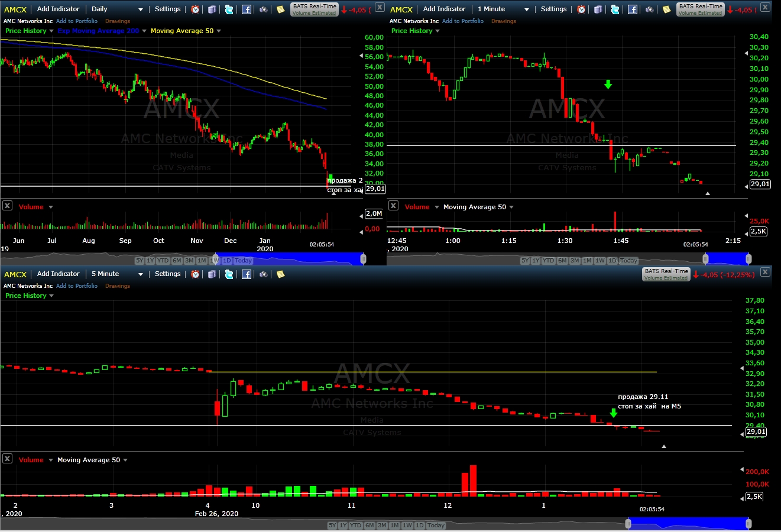Grab range slider handle in Daily chart
Image resolution: width=781 pixels, height=532 pixels.
coord(363,259)
